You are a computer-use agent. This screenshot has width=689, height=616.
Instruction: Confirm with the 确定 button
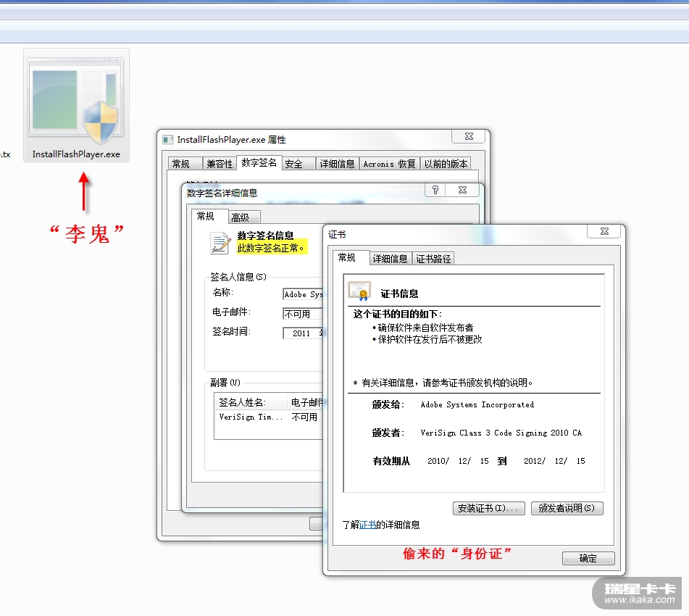[x=588, y=559]
